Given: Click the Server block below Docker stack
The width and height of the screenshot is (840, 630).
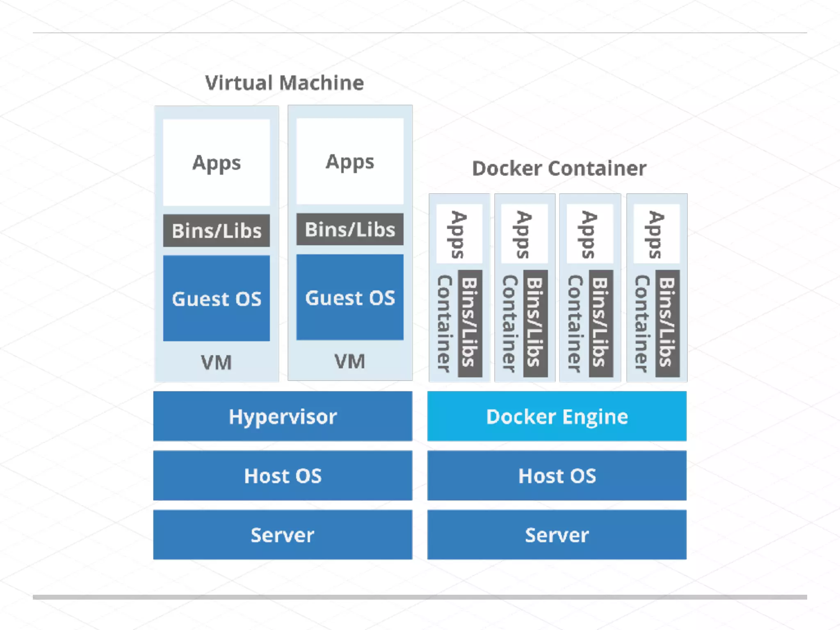Looking at the screenshot, I should tap(557, 535).
